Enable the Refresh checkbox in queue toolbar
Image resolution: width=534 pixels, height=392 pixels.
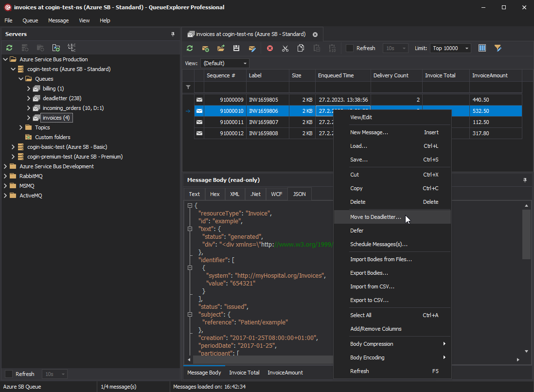350,48
